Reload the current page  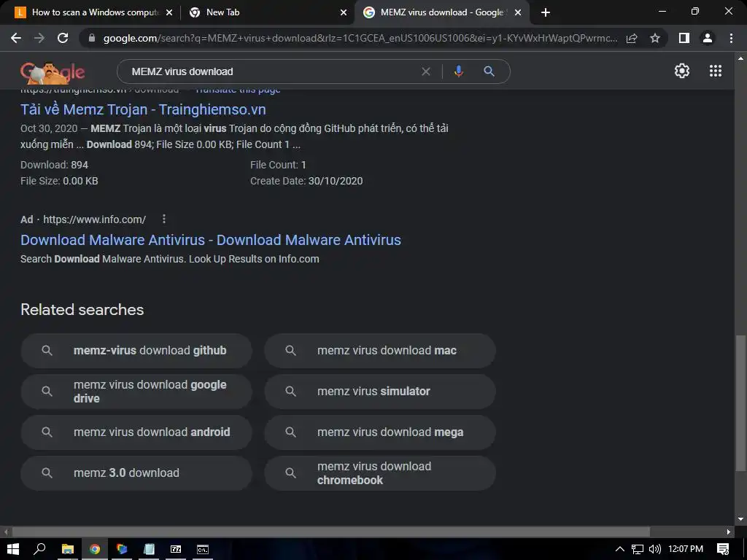[63, 38]
